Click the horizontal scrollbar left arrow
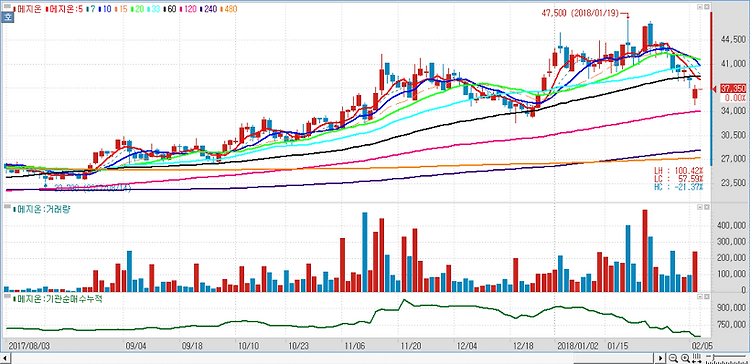This screenshot has width=750, height=364. point(6,358)
